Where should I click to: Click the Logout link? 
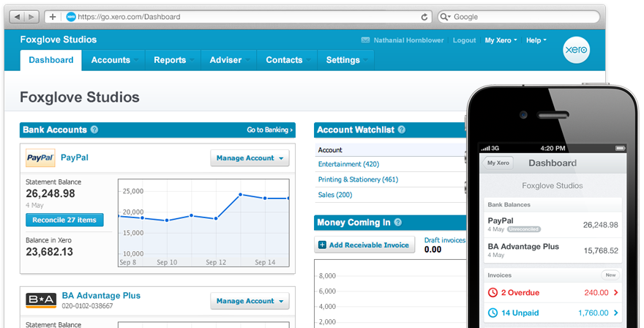click(464, 40)
